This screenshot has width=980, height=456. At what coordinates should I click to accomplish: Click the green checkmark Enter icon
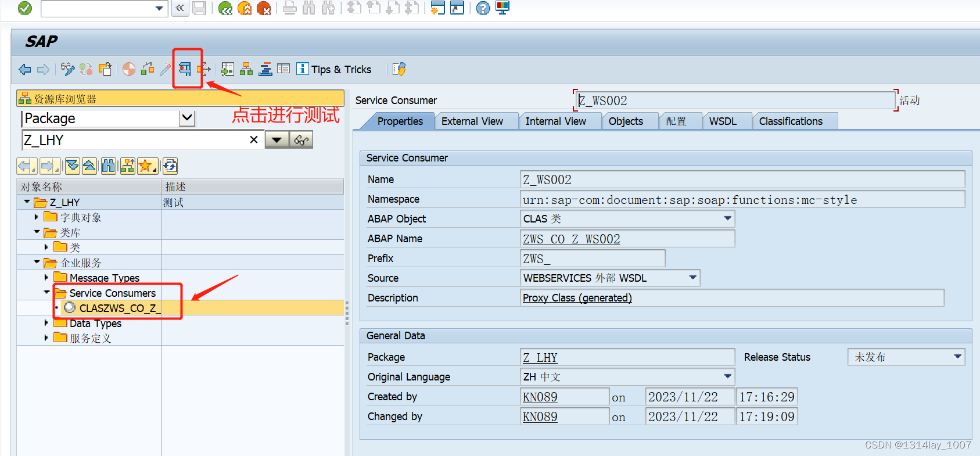25,8
